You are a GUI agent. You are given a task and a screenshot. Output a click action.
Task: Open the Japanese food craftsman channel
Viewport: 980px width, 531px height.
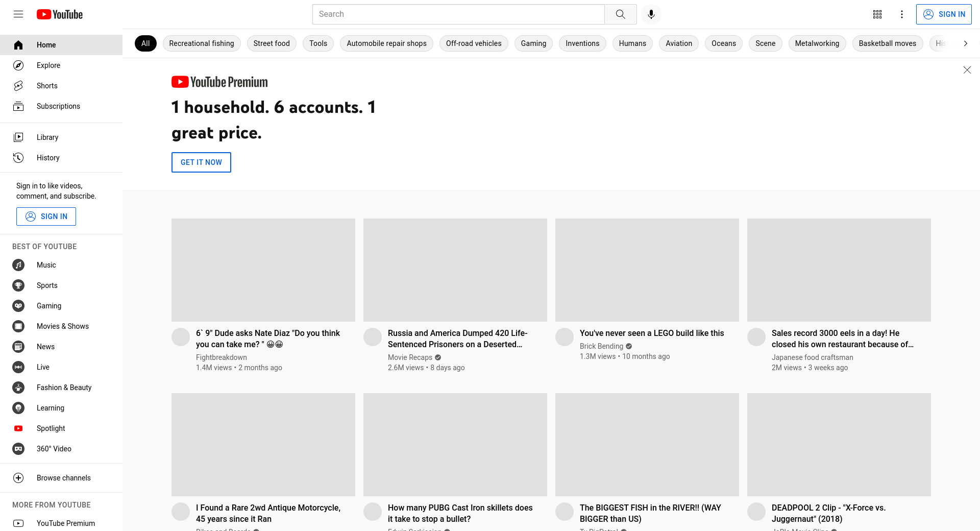[813, 357]
